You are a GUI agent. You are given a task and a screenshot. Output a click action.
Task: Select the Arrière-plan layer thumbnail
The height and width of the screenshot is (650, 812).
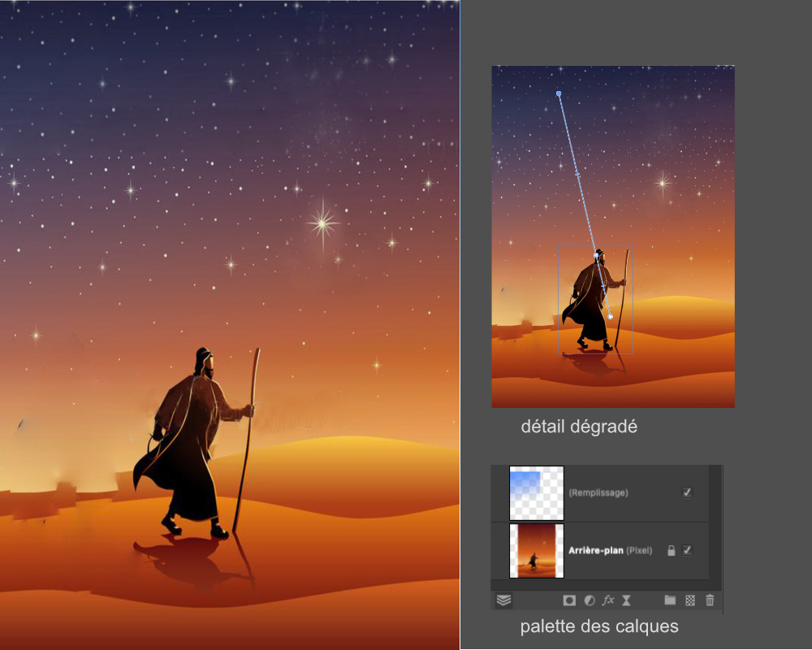coord(537,551)
